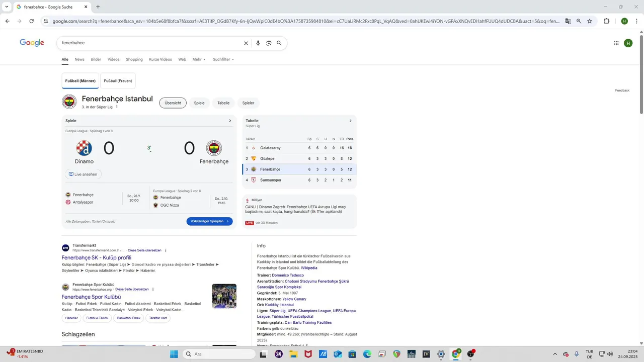This screenshot has width=644, height=362.
Task: Open Chrome from the taskbar
Action: 456,354
